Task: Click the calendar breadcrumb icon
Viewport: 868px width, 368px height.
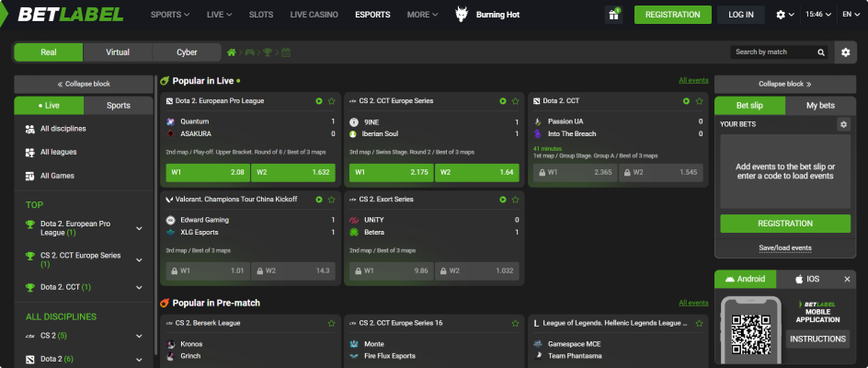Action: coord(286,52)
